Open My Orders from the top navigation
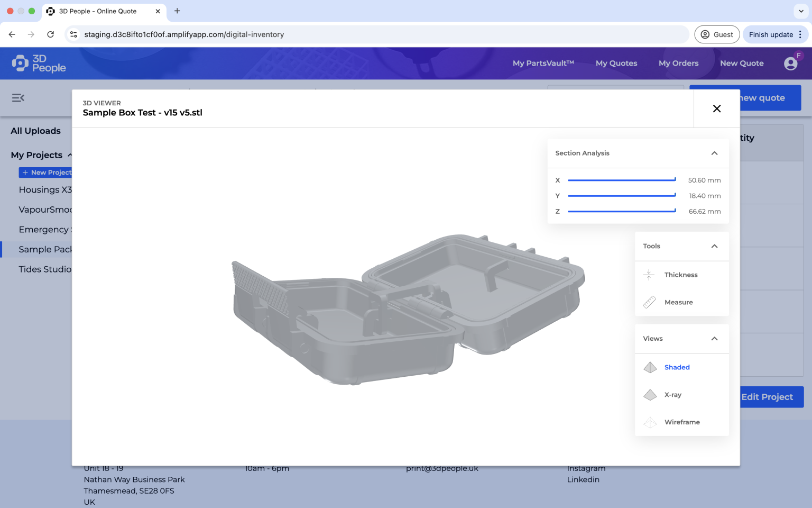This screenshot has height=508, width=812. point(678,63)
